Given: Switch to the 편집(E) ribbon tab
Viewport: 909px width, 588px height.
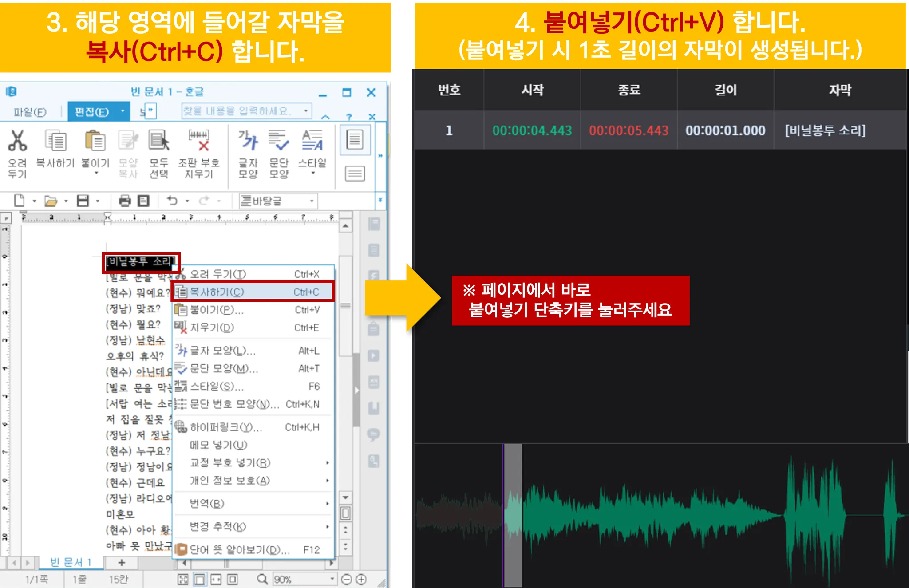Looking at the screenshot, I should click(92, 112).
